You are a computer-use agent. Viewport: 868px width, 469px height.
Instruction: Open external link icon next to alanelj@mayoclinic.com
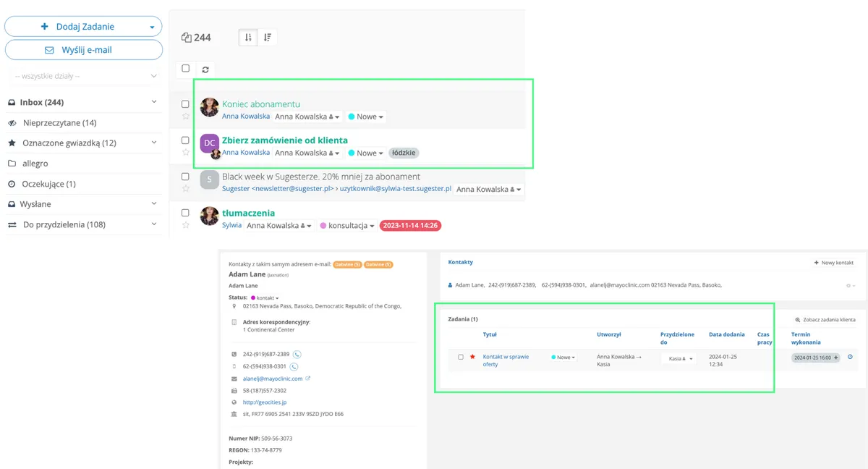tap(308, 379)
